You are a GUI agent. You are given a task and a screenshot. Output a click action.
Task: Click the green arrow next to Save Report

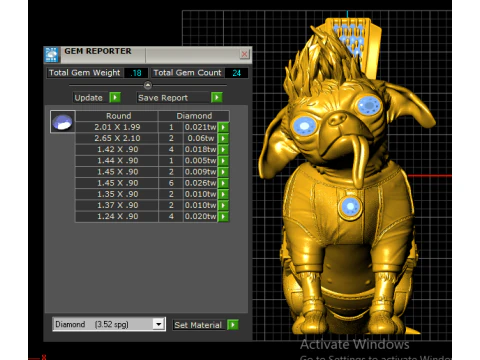pos(216,97)
